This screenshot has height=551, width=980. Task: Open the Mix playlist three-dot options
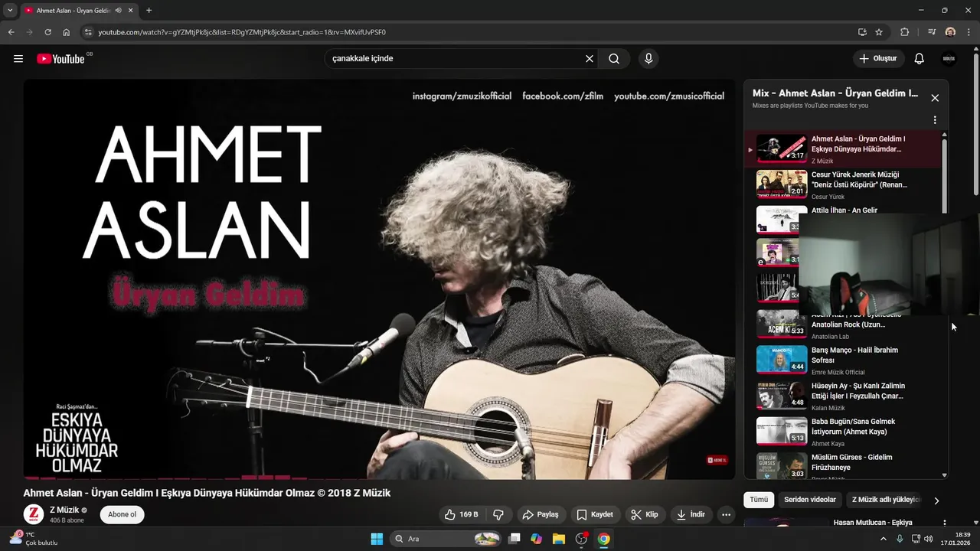(x=935, y=120)
